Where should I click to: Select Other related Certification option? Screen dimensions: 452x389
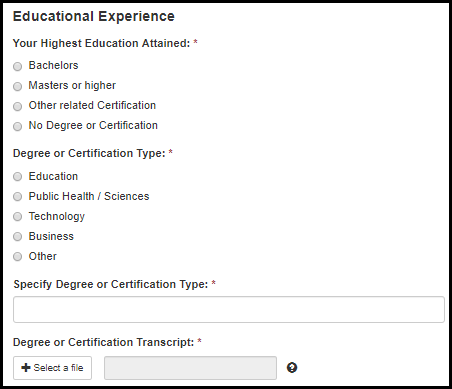17,106
